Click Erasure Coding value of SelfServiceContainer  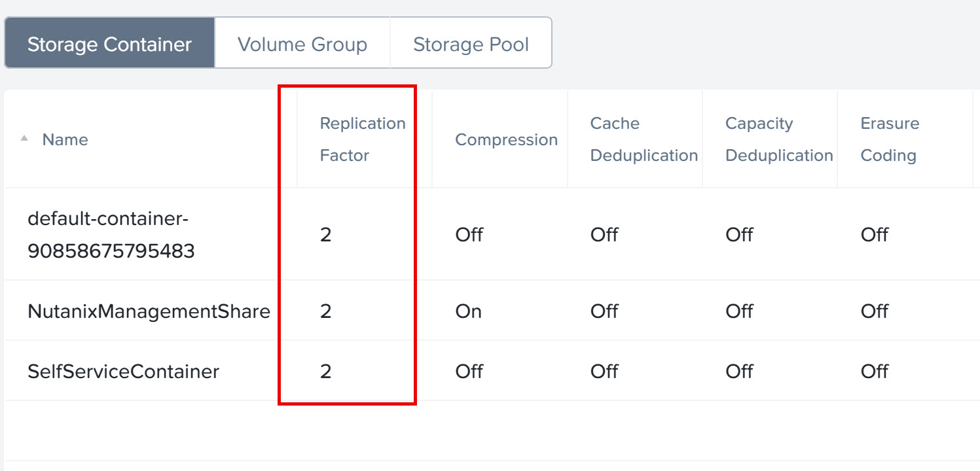coord(874,372)
